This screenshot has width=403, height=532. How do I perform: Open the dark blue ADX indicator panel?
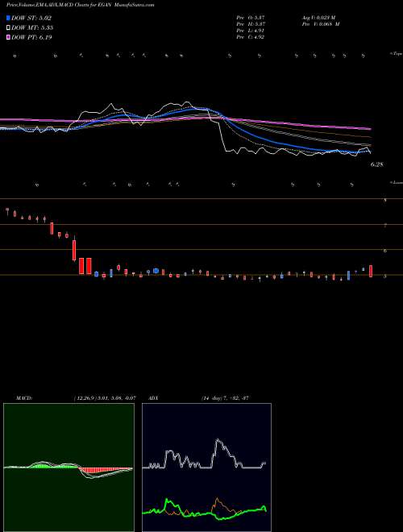(x=206, y=468)
